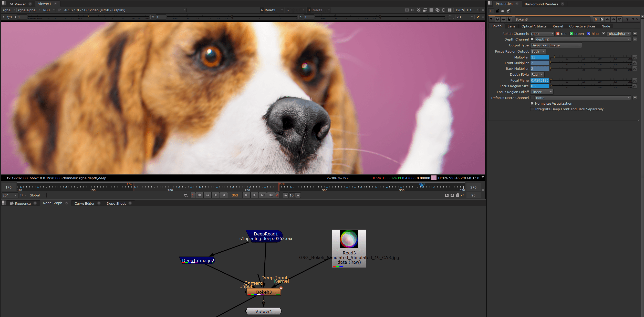Open the Output Type dropdown
Screen dimensions: 644x317
[556, 45]
